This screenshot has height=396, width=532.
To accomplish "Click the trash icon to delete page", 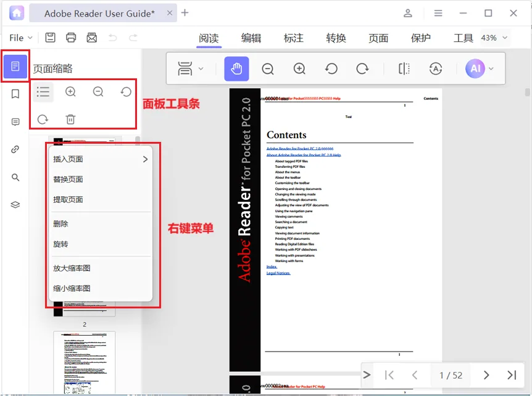I will (70, 119).
